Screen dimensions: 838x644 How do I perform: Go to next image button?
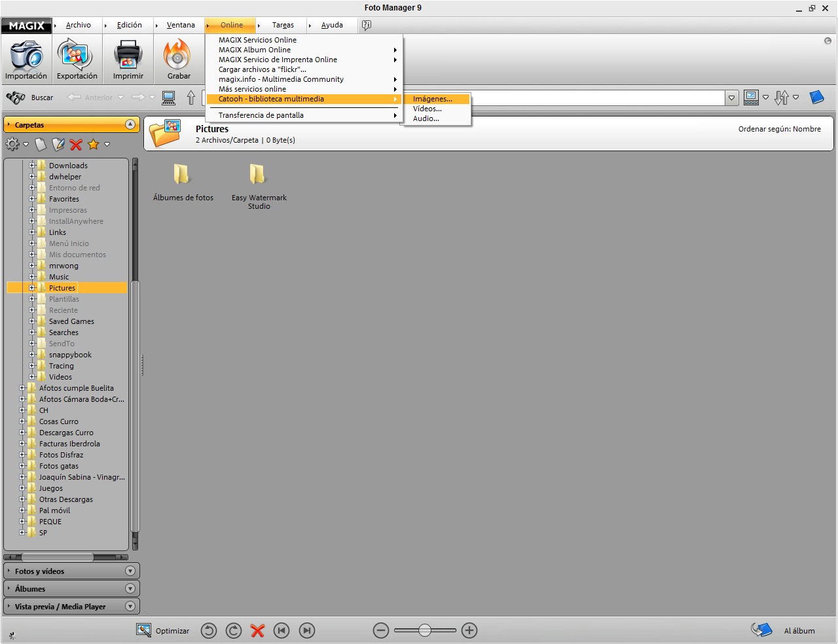click(307, 630)
